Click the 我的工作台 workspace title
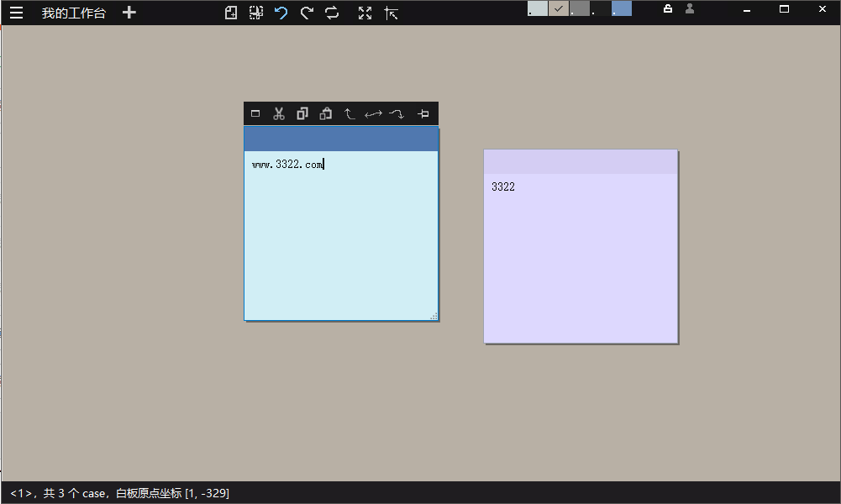Screen dimensions: 841x504 coord(74,13)
